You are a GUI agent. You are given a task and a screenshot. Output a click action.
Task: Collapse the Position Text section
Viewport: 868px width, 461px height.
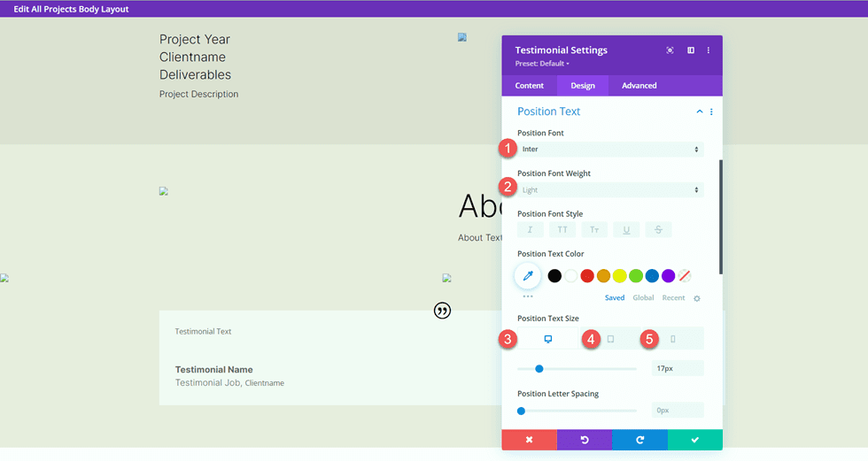point(700,111)
